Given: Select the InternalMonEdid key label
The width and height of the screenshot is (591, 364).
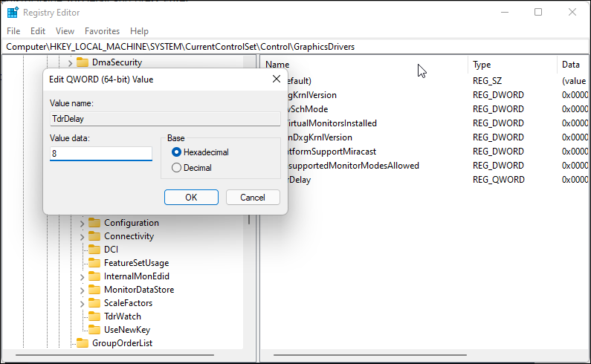Looking at the screenshot, I should (x=137, y=276).
